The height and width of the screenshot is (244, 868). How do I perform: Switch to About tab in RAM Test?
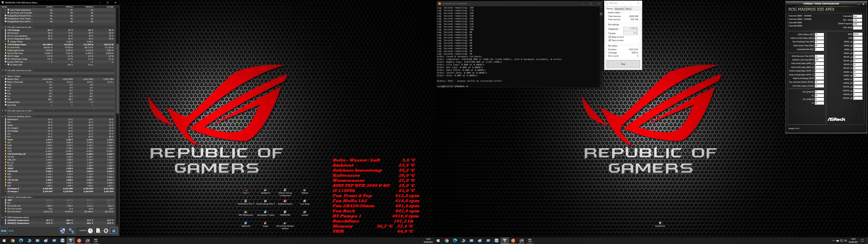point(628,9)
